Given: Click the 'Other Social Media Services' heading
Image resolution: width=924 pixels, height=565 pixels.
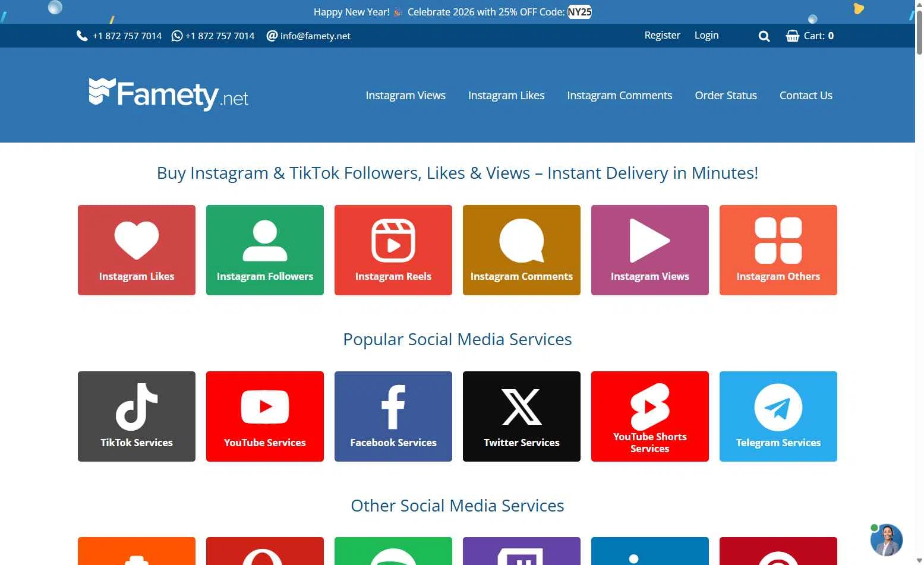Looking at the screenshot, I should (x=458, y=506).
